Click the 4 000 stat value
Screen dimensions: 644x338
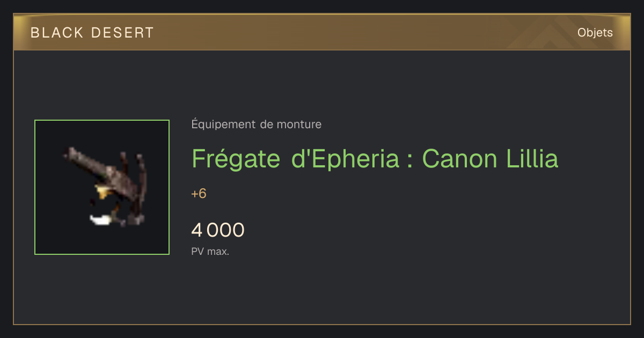[x=218, y=230]
